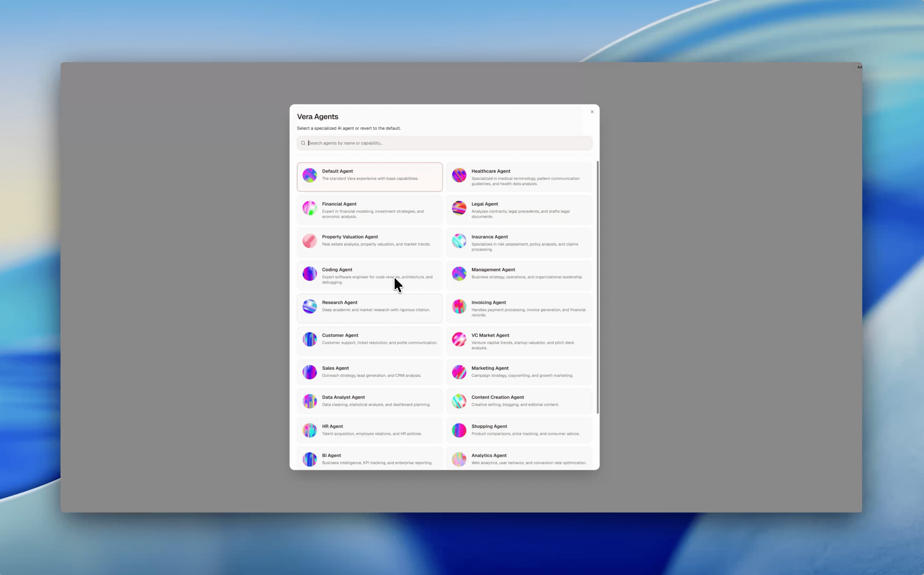Click the Default Agent avatar icon
The height and width of the screenshot is (575, 924).
pyautogui.click(x=309, y=175)
